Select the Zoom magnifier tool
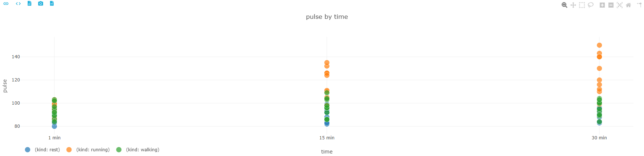The height and width of the screenshot is (156, 644). 564,5
